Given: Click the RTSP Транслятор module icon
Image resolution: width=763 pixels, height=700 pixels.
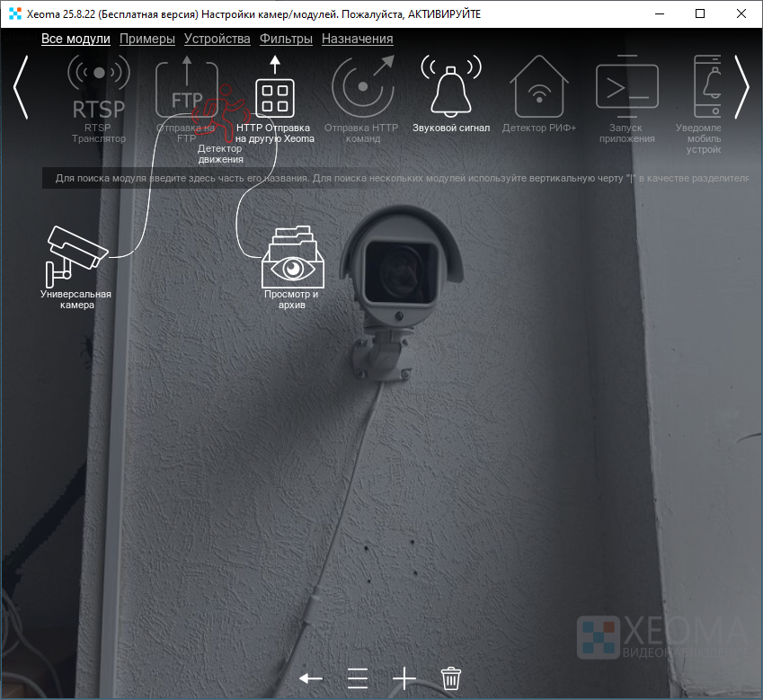Looking at the screenshot, I should (99, 88).
